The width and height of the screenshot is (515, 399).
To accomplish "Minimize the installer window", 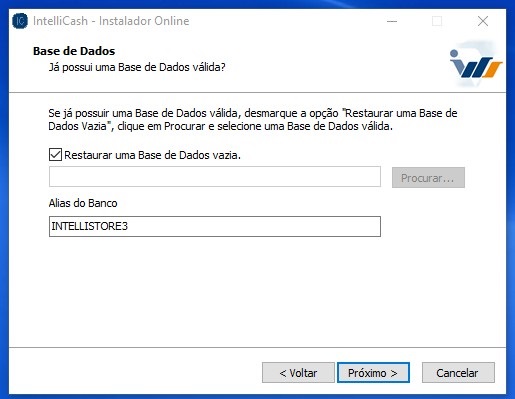I will pyautogui.click(x=392, y=21).
